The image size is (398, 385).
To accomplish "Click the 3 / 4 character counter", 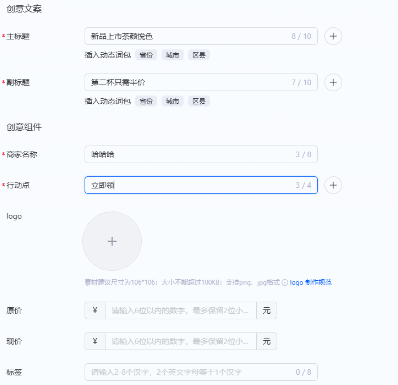I will point(303,185).
